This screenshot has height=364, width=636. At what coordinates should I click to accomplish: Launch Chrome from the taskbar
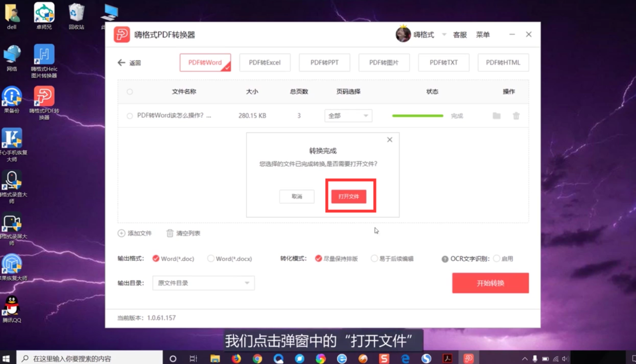point(257,359)
